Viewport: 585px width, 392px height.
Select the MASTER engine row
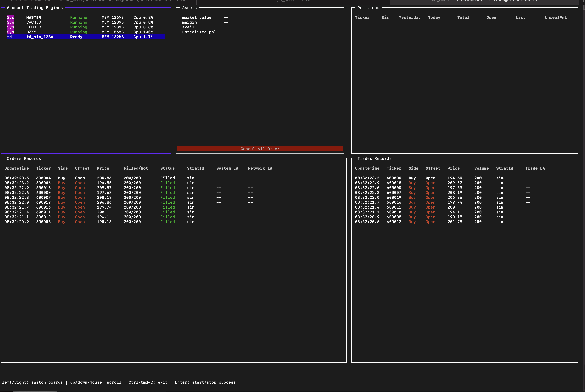[x=86, y=18]
